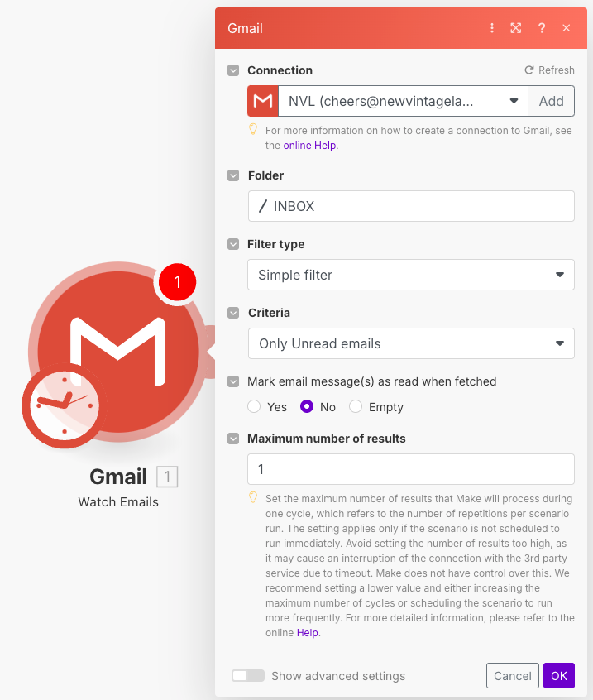Collapse the Maximum number of results toggle
The width and height of the screenshot is (593, 700).
pos(233,439)
